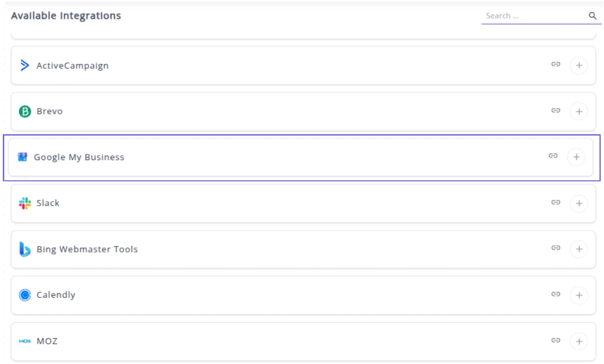Click the Calendly logo icon

click(25, 295)
